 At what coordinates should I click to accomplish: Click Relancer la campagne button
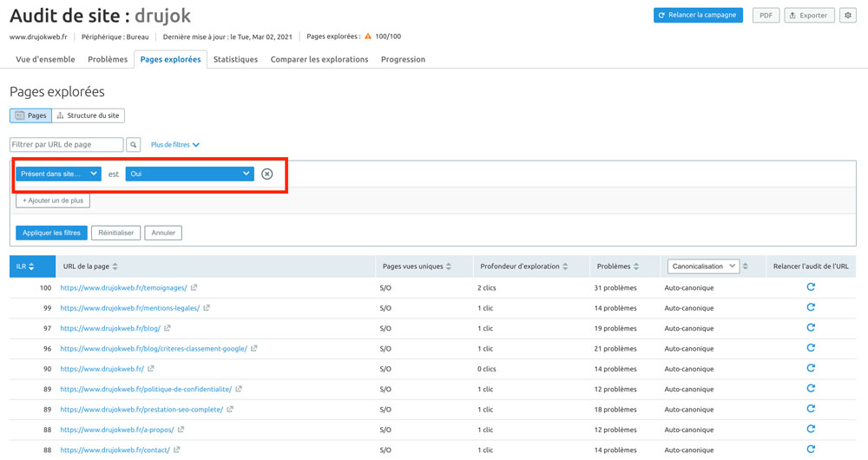(x=698, y=15)
